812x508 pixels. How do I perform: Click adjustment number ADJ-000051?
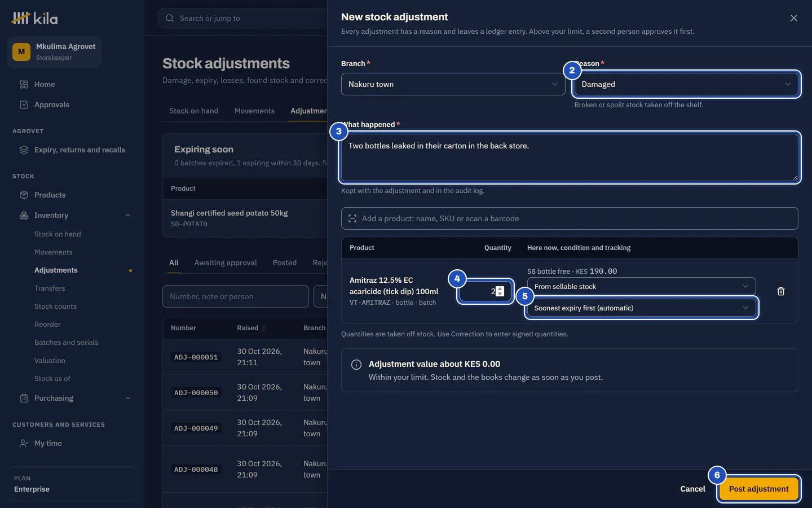point(196,357)
